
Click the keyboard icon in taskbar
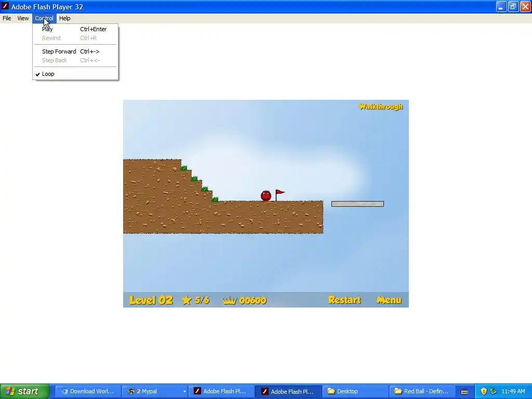pyautogui.click(x=464, y=392)
